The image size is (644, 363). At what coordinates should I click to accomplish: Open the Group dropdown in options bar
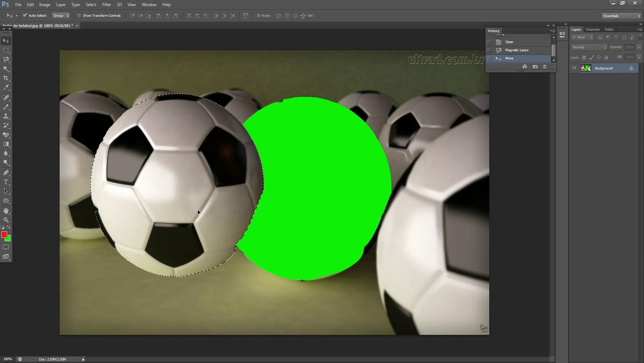61,16
